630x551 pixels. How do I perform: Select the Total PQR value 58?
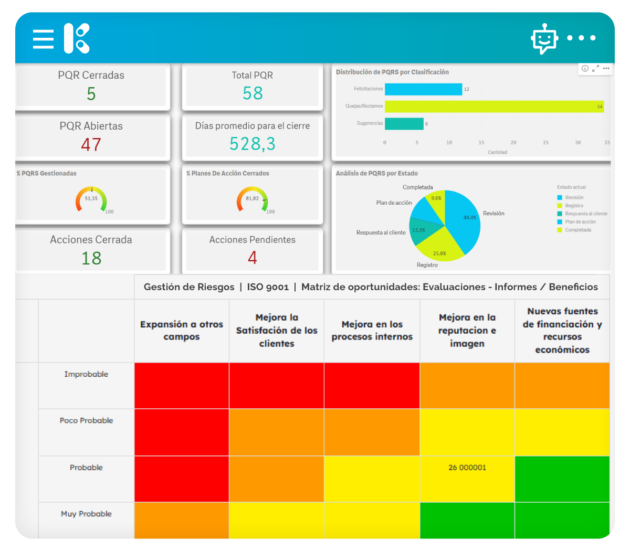click(x=252, y=93)
